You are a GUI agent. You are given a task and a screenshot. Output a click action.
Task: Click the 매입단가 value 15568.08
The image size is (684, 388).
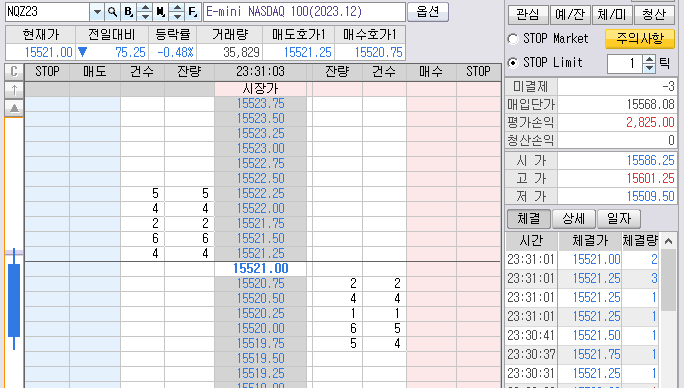point(617,104)
